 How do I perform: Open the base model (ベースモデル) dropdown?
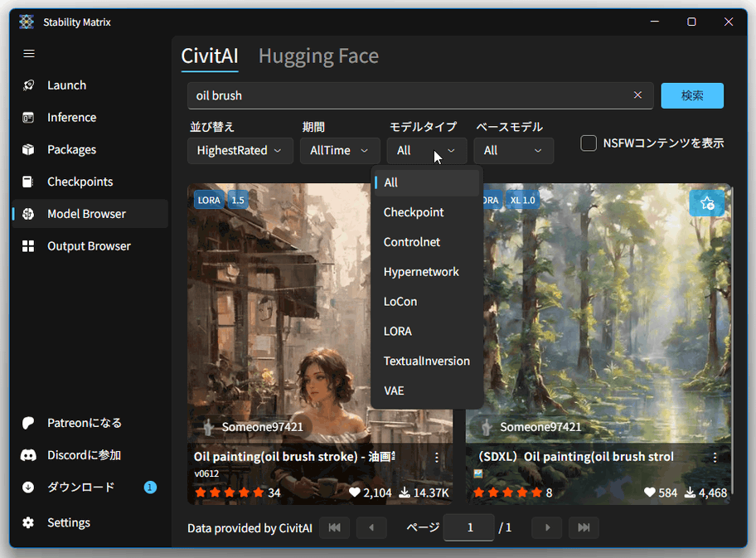(x=513, y=151)
